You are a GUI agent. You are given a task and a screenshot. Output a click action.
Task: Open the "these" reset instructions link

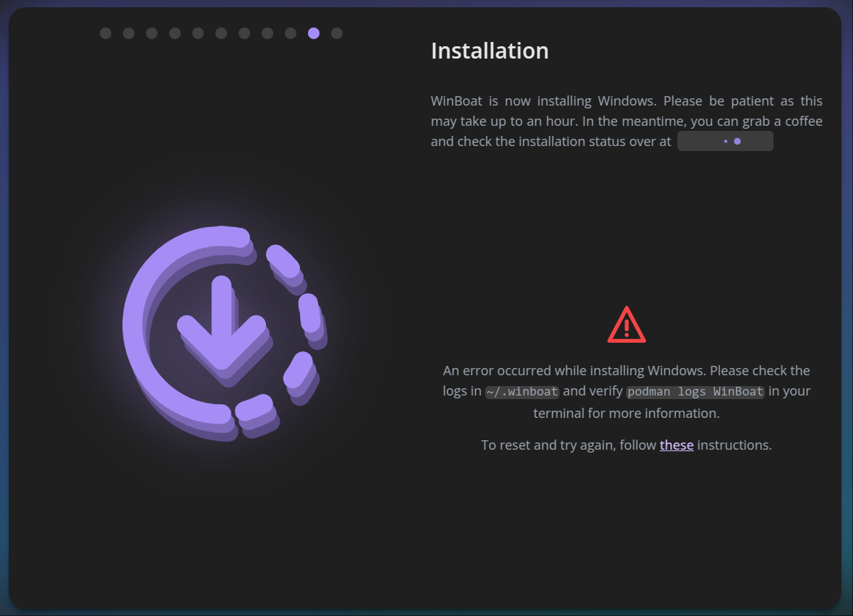677,445
